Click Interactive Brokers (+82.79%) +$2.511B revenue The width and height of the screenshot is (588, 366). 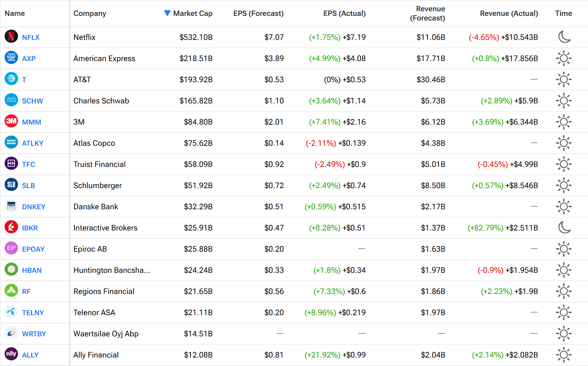(x=503, y=228)
